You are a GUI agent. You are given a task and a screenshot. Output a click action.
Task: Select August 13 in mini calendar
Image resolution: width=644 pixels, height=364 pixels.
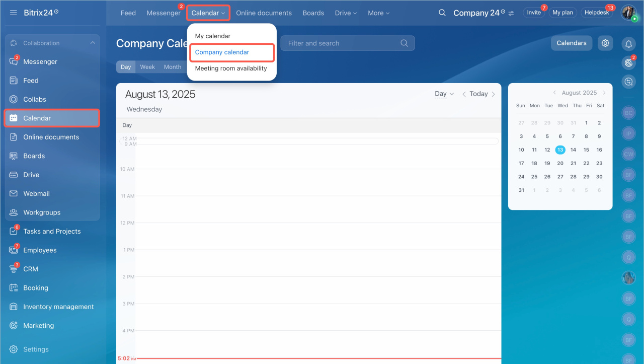(560, 150)
